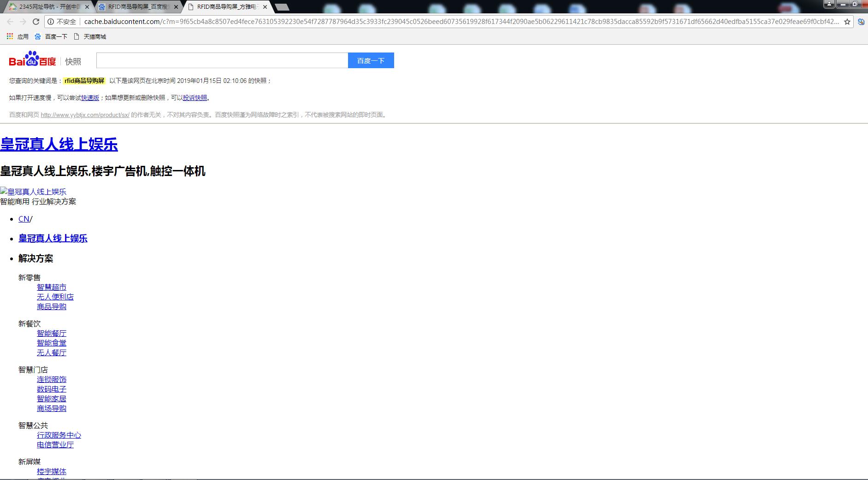Open the Chrome user profile icon
This screenshot has height=480, width=868.
pyautogui.click(x=829, y=4)
